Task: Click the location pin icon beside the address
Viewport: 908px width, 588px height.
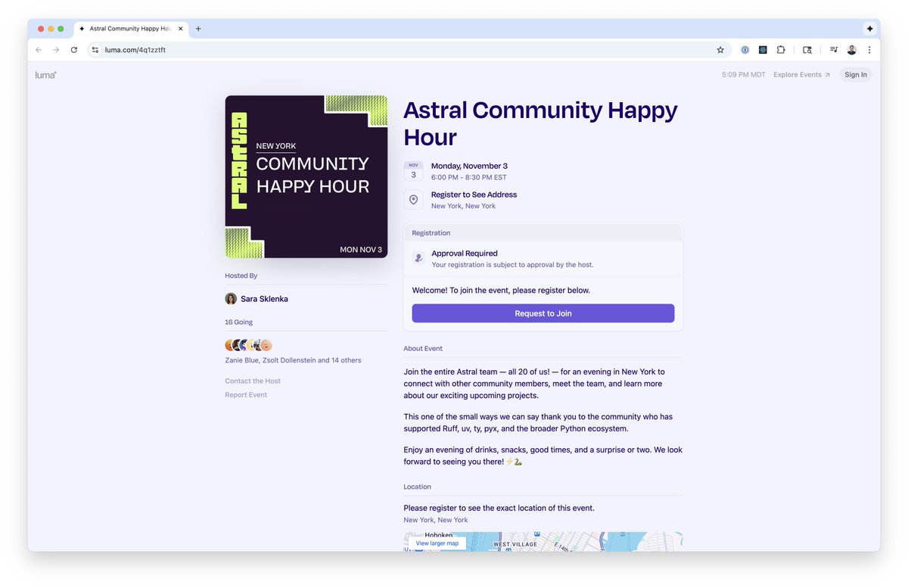Action: click(413, 199)
